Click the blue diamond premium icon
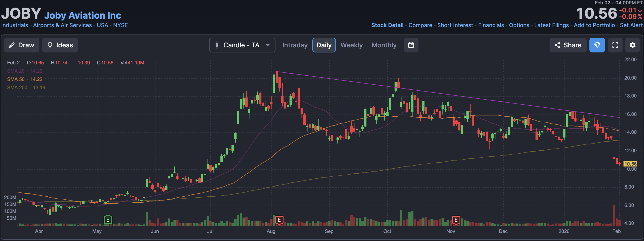 pos(597,45)
